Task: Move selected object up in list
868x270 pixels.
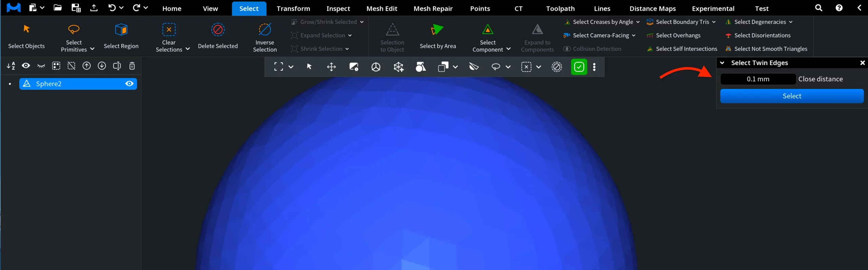Action: point(86,66)
